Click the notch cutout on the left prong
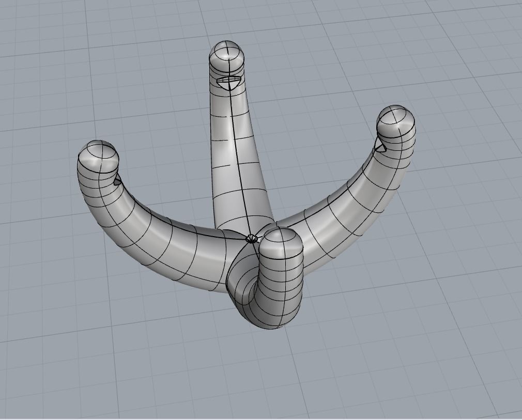 pos(117,181)
